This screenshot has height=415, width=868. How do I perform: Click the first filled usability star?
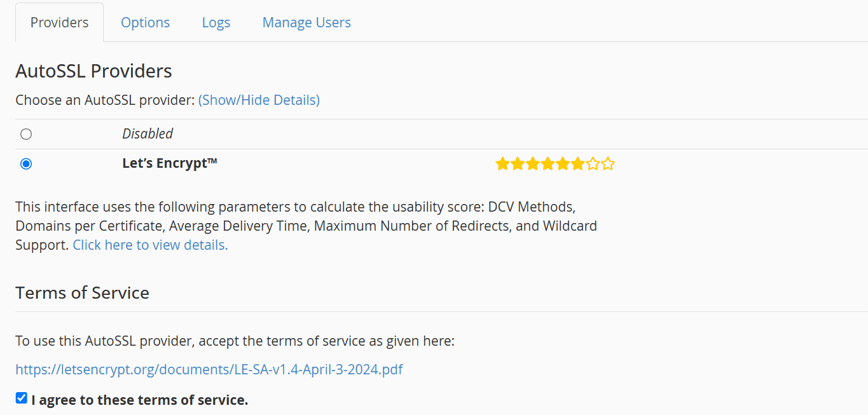(502, 164)
